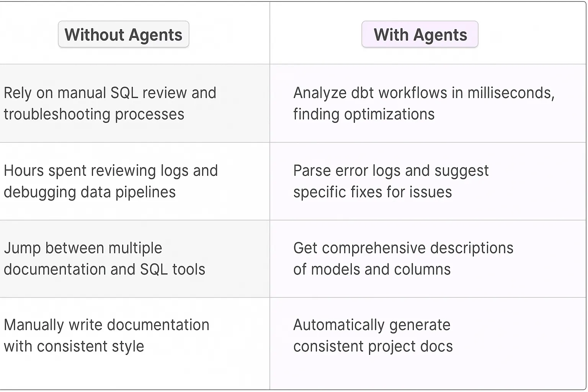Click the With Agents header badge

point(420,34)
